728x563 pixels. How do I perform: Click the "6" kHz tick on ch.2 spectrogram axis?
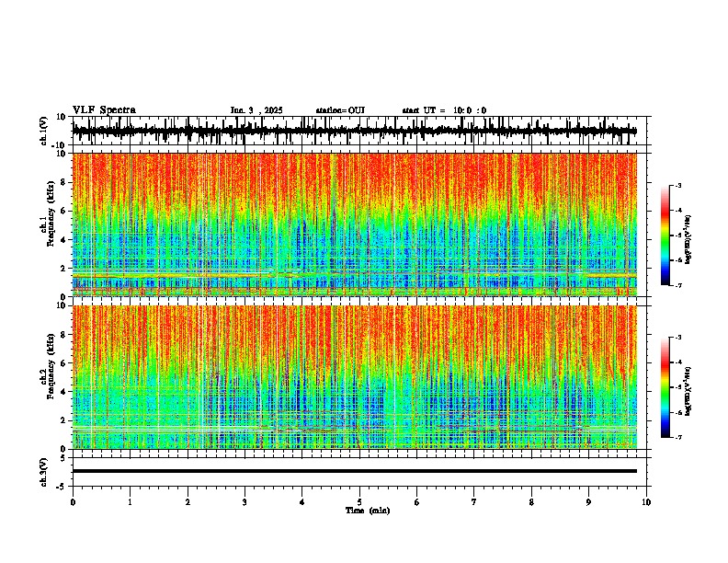[x=65, y=362]
